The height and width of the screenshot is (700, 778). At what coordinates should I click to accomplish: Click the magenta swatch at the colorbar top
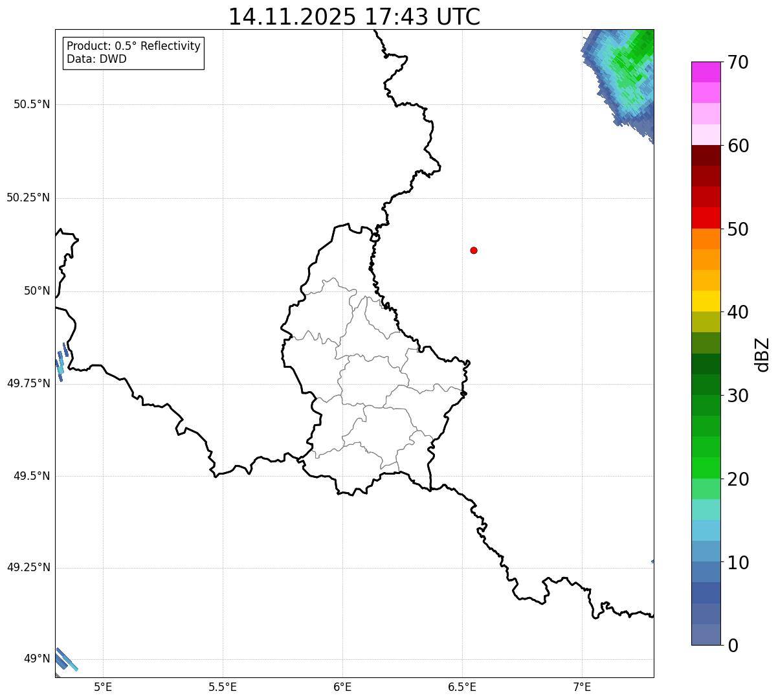[706, 72]
